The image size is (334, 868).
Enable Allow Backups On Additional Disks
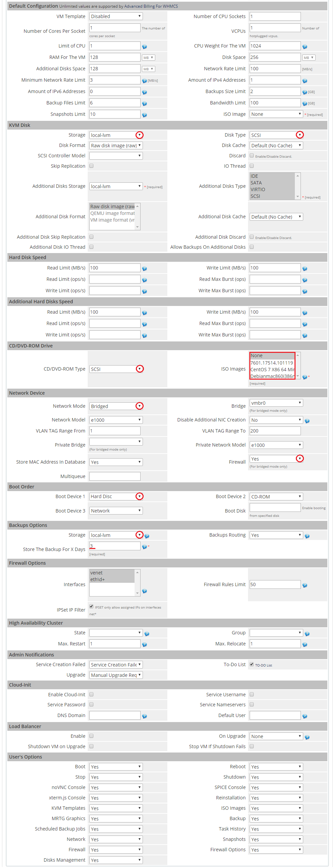click(252, 247)
